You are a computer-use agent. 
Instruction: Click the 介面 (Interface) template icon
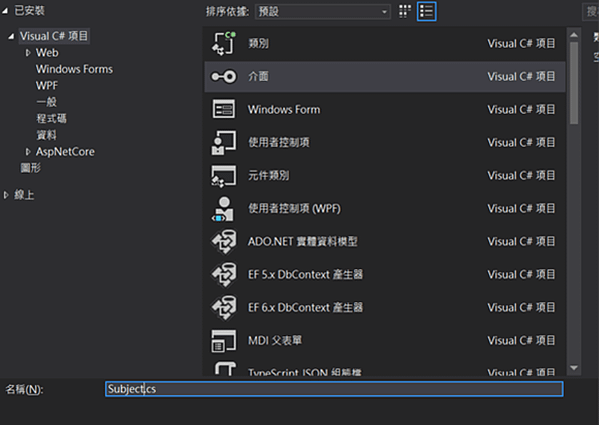click(x=224, y=76)
